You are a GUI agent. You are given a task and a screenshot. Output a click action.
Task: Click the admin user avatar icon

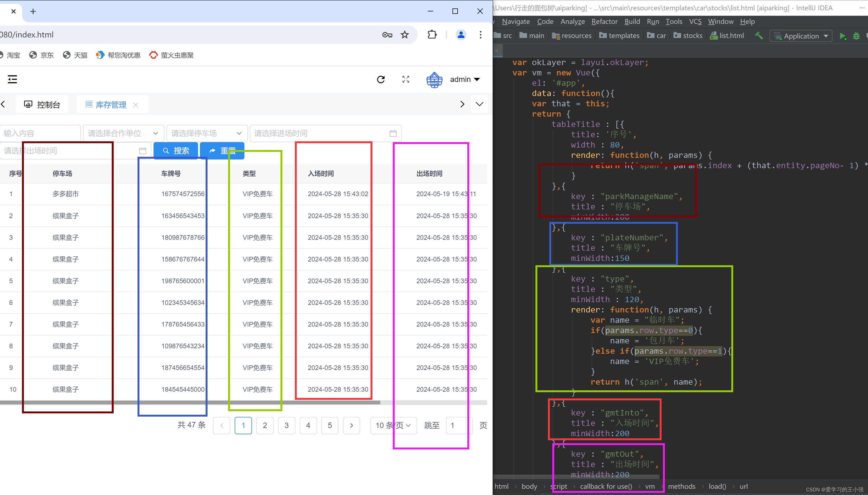click(x=435, y=79)
